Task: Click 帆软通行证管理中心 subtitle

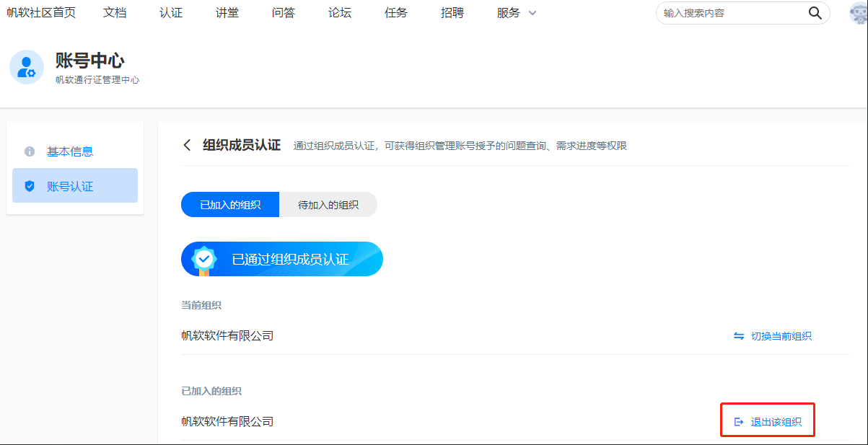Action: [97, 80]
